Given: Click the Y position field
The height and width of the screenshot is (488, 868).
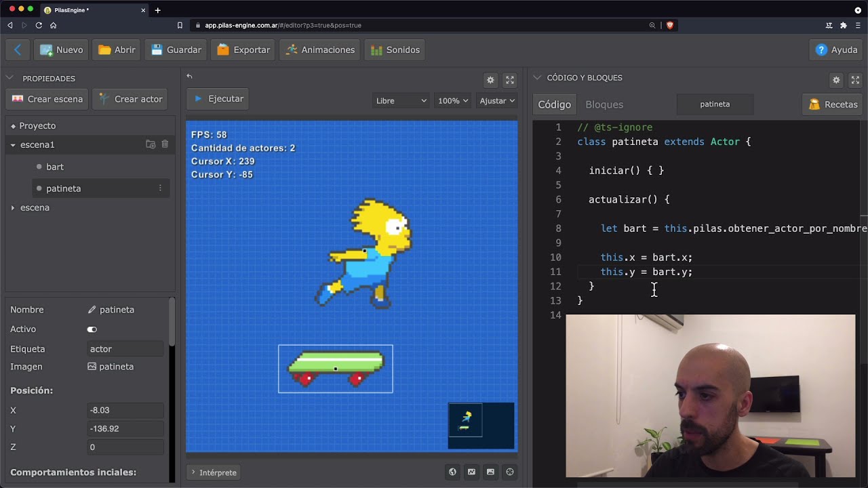Looking at the screenshot, I should click(125, 428).
